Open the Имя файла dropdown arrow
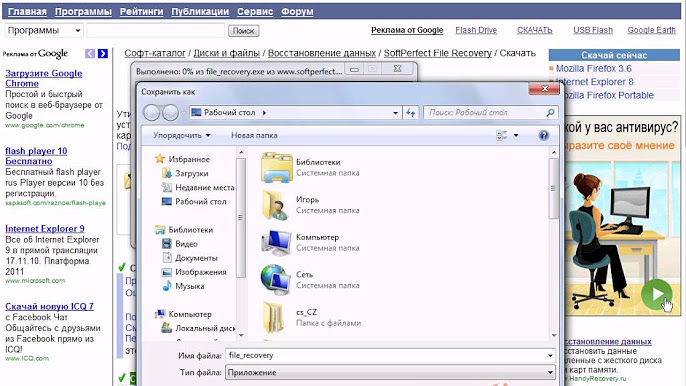686x386 pixels. pos(550,356)
